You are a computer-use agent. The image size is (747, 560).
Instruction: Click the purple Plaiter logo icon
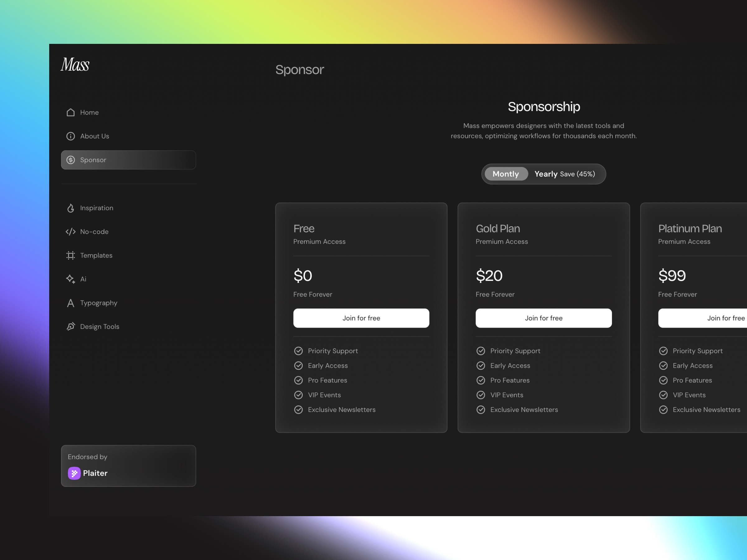(74, 473)
